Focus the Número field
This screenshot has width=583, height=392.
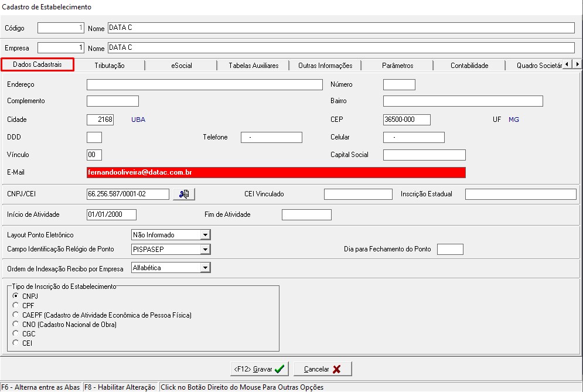[x=399, y=84]
